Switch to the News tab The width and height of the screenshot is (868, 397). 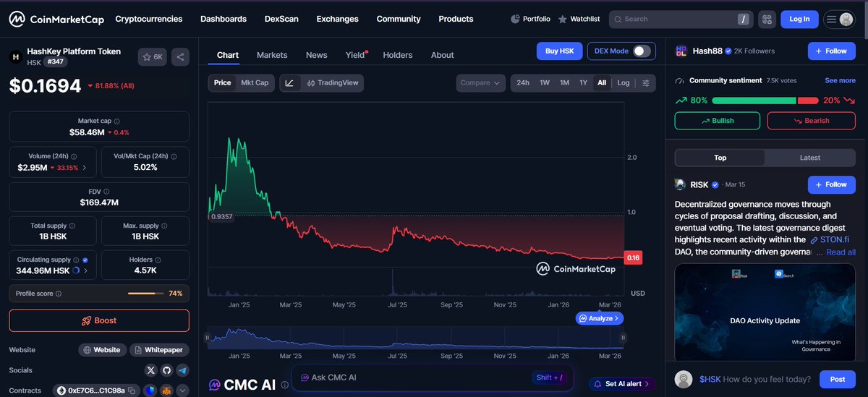pos(316,55)
